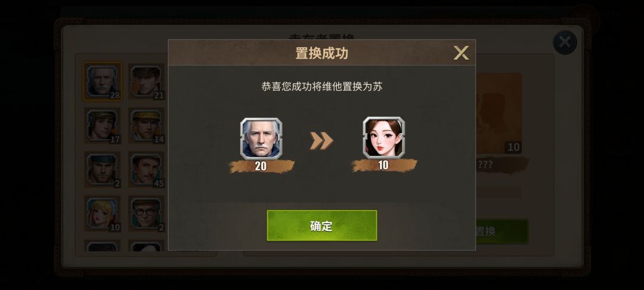Pick the hero avatar with count 21

pyautogui.click(x=146, y=81)
